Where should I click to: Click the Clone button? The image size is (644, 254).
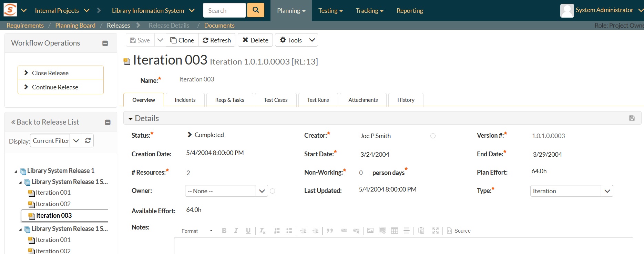pos(182,40)
